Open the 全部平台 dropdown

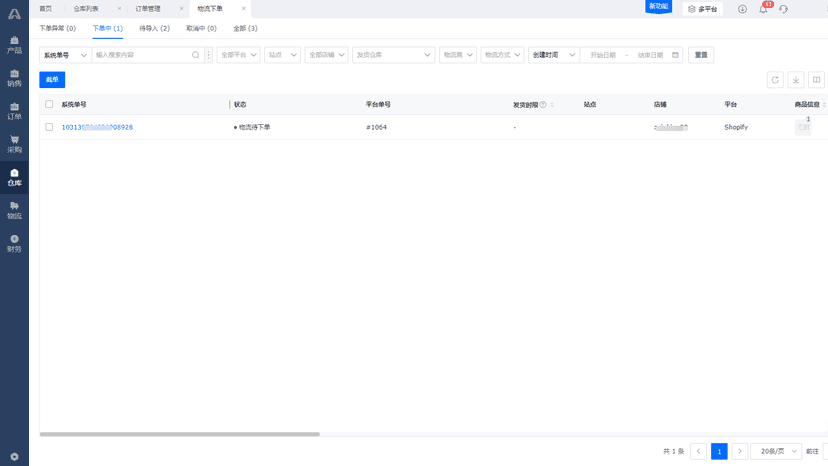[238, 55]
